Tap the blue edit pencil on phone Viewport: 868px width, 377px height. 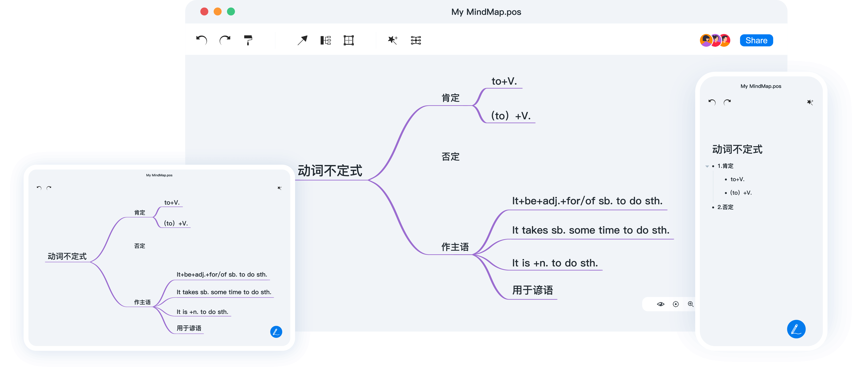796,329
